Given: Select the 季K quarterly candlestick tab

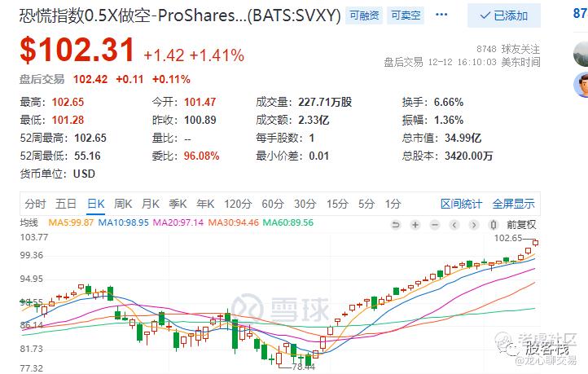Looking at the screenshot, I should [x=178, y=204].
